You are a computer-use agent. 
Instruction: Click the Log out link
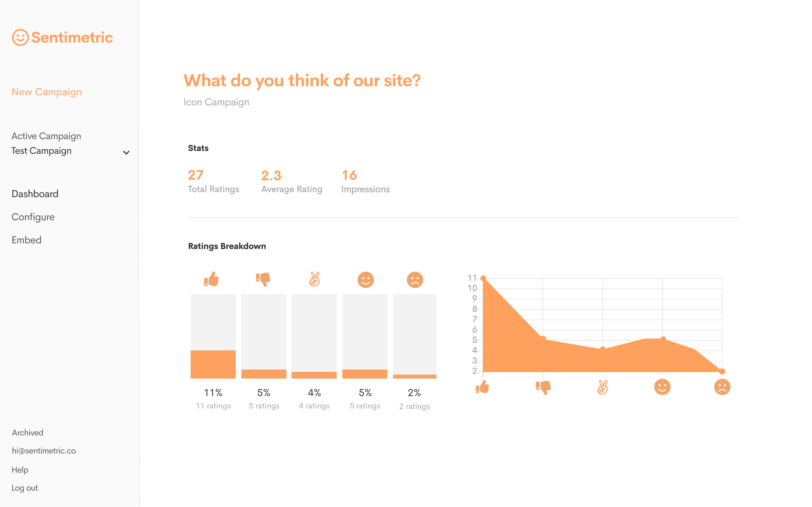click(x=25, y=488)
